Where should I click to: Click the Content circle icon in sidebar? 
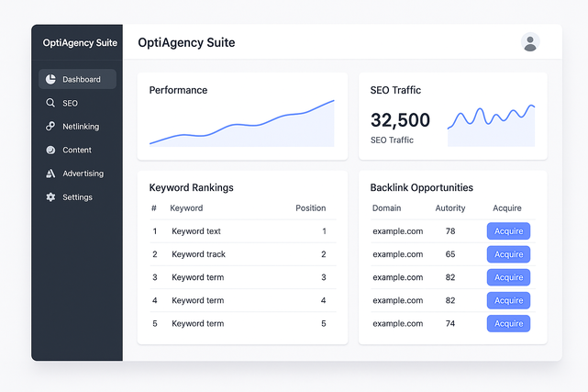[x=50, y=150]
